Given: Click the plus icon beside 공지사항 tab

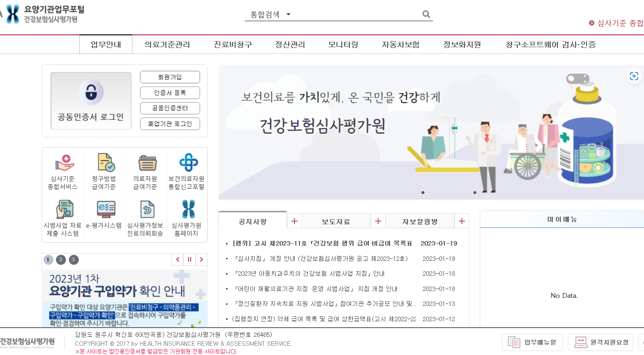Looking at the screenshot, I should click(295, 221).
